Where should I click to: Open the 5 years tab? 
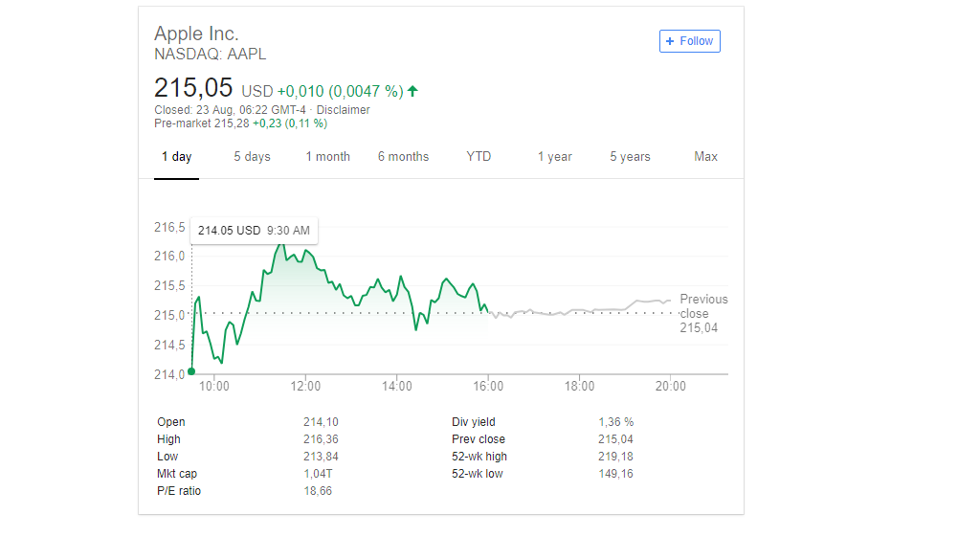point(630,157)
